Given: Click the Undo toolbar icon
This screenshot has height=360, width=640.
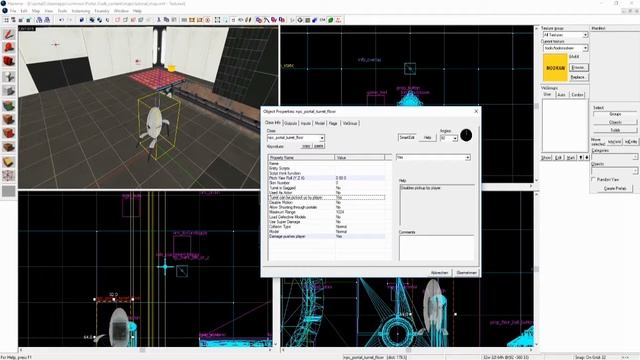Looking at the screenshot, I should tap(61, 20).
